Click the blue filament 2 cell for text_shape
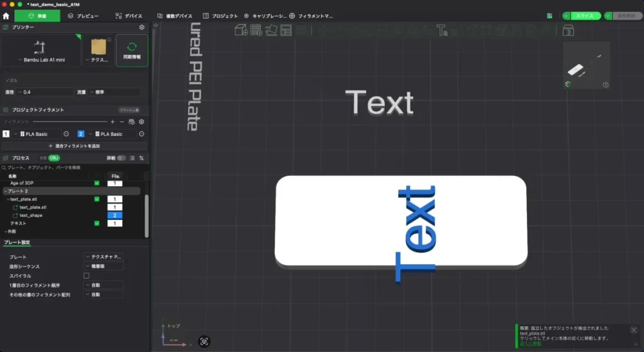 pyautogui.click(x=114, y=215)
